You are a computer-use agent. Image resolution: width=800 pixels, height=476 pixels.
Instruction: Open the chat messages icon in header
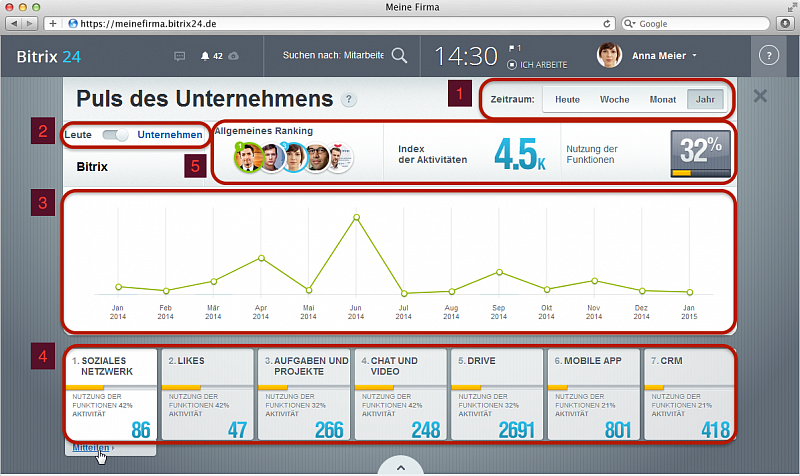coord(180,56)
